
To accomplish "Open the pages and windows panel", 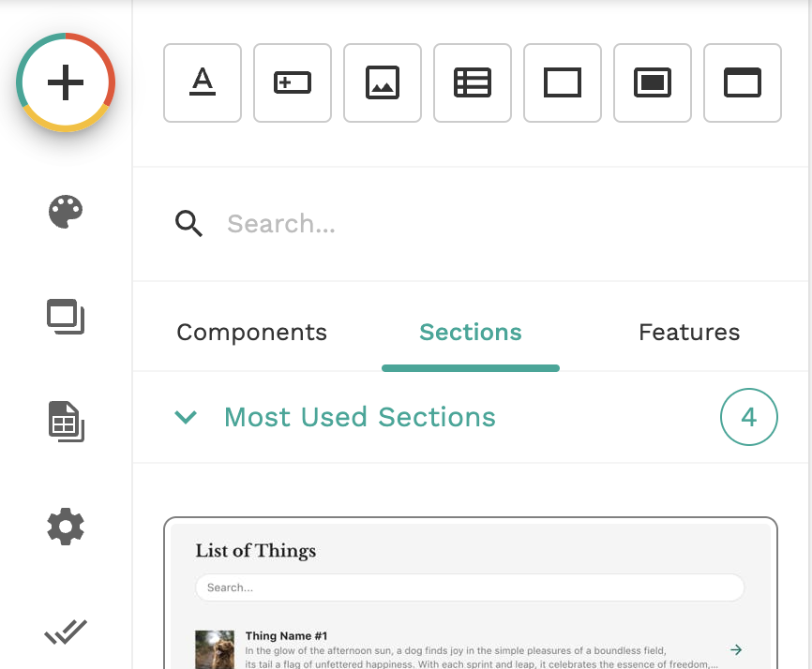I will pos(66,317).
